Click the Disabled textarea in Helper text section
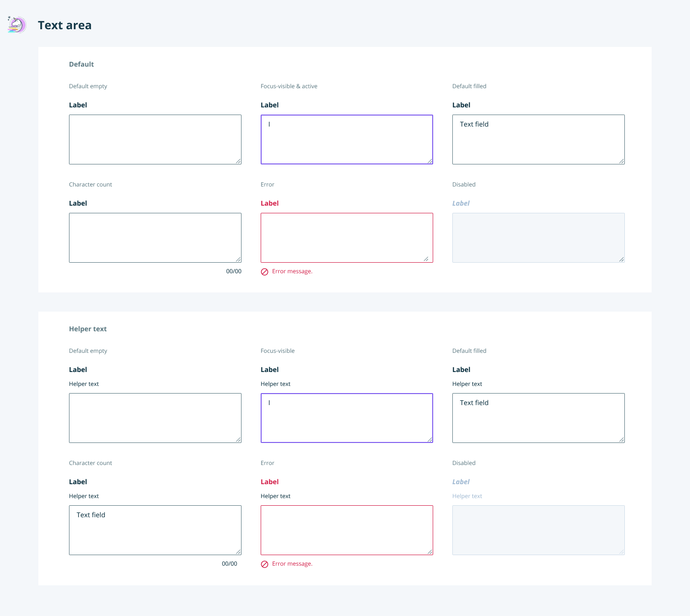 point(539,530)
